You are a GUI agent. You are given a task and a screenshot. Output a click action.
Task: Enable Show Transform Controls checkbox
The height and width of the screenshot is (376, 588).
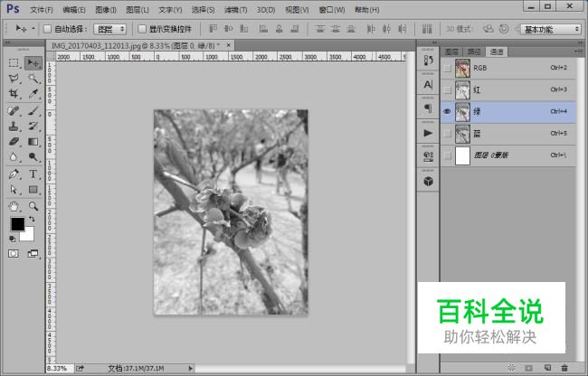pos(142,29)
